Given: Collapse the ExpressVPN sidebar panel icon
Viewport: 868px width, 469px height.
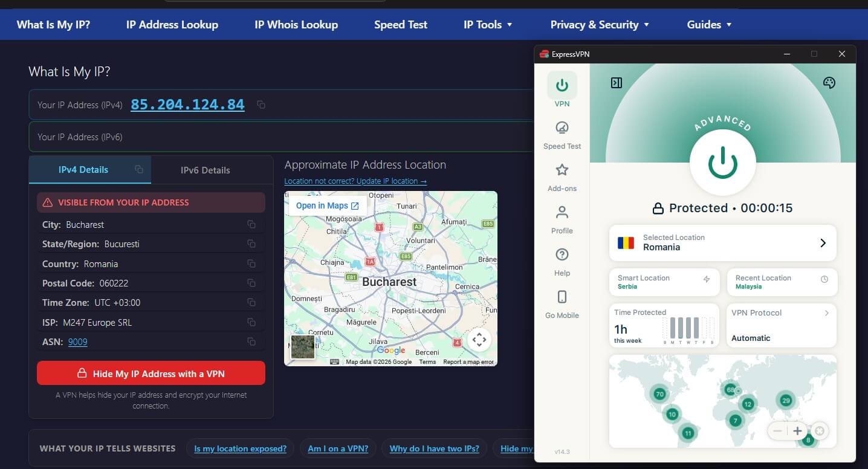Looking at the screenshot, I should pyautogui.click(x=617, y=83).
